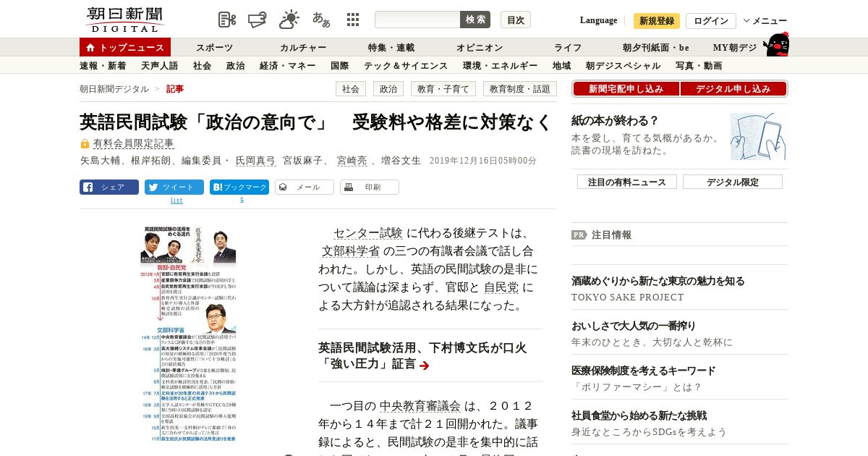Expand the メニュー dropdown
The width and height of the screenshot is (868, 456).
(765, 21)
